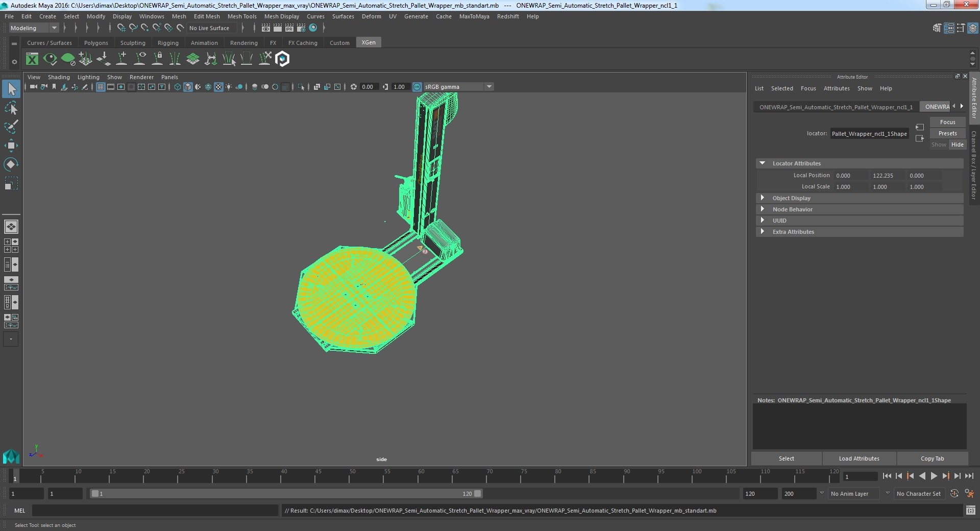Click the Hypershade icon in status line
Screen dimensions: 980x531
tap(313, 28)
